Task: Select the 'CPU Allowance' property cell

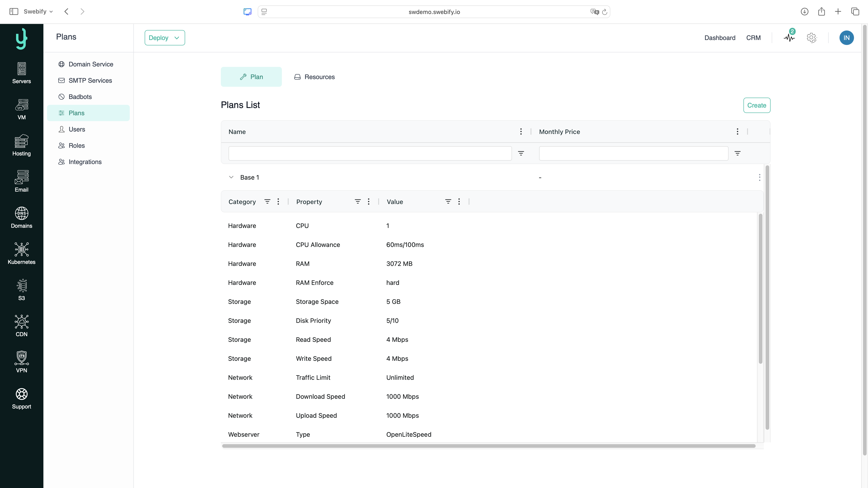Action: 318,245
